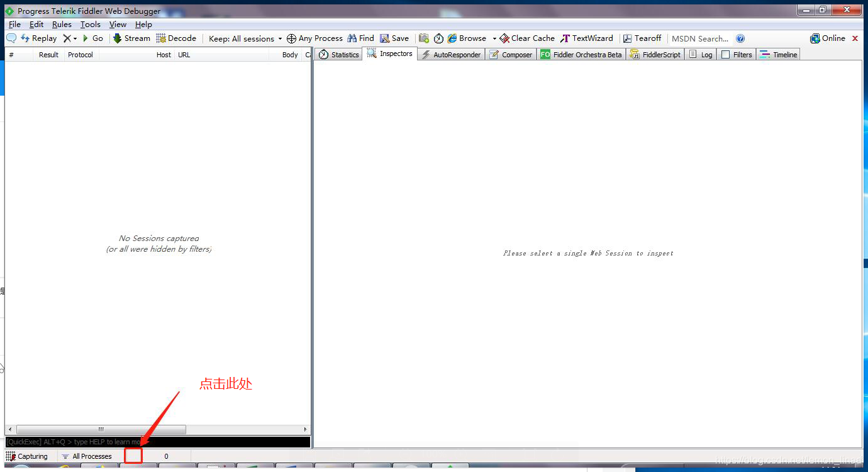
Task: Save sessions via the Save button
Action: 394,38
